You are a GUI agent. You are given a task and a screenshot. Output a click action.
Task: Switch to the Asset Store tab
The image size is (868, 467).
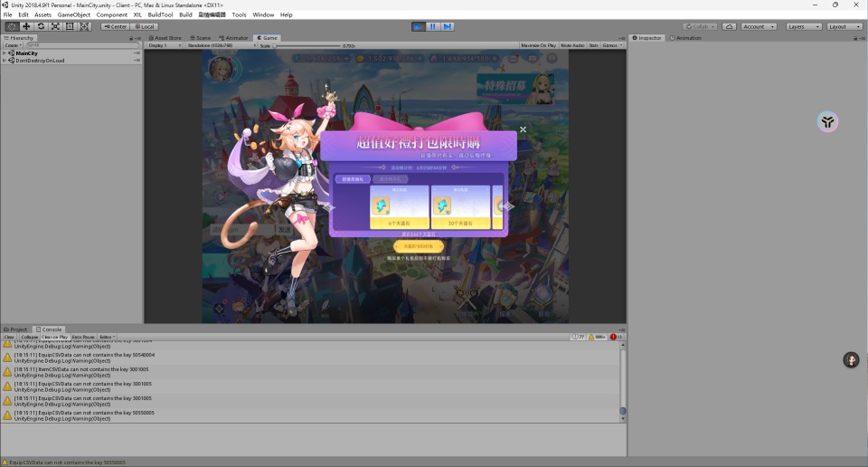(x=165, y=38)
